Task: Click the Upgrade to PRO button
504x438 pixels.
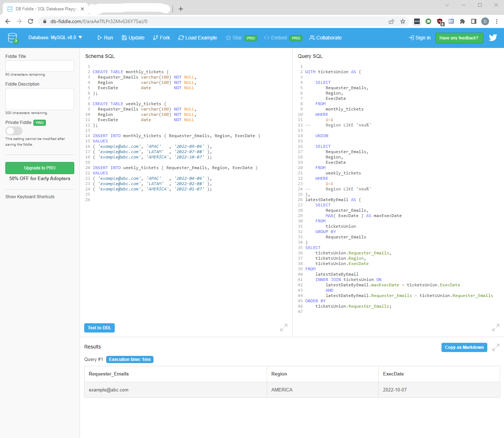Action: (x=40, y=168)
